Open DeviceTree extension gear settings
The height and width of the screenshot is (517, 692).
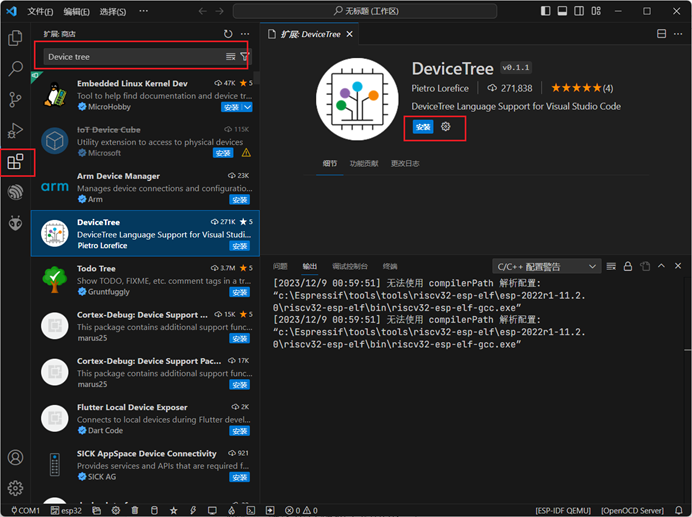446,127
